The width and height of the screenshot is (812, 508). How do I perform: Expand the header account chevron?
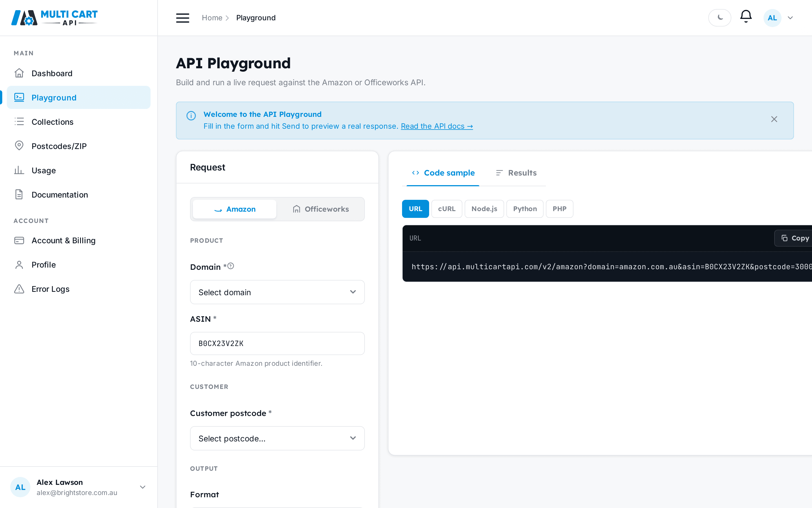(x=790, y=18)
